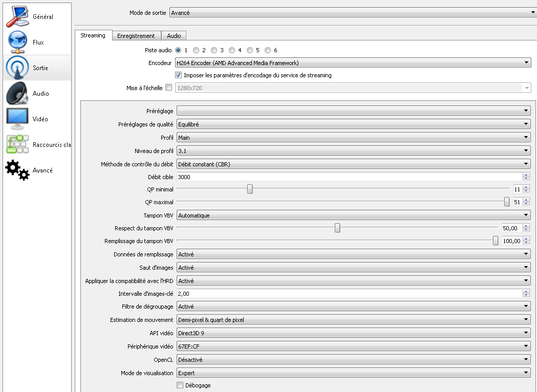Open the Niveau de profil dropdown

353,150
